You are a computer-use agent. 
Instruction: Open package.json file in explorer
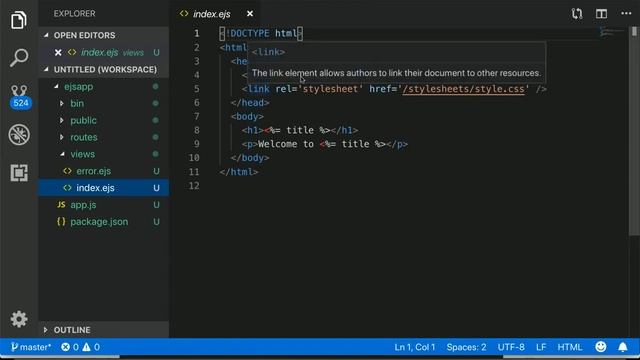[104, 222]
